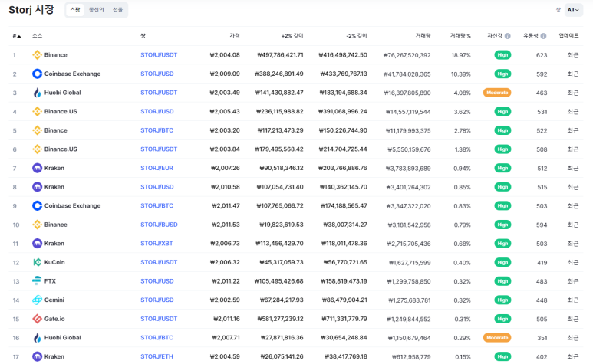Click 18.97% volume share cell
593x364 pixels.
(460, 55)
